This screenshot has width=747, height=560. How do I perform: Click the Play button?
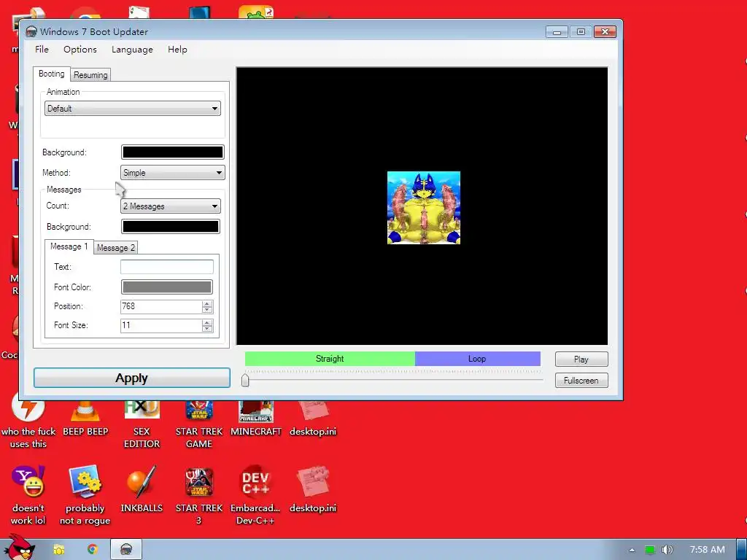pos(581,359)
